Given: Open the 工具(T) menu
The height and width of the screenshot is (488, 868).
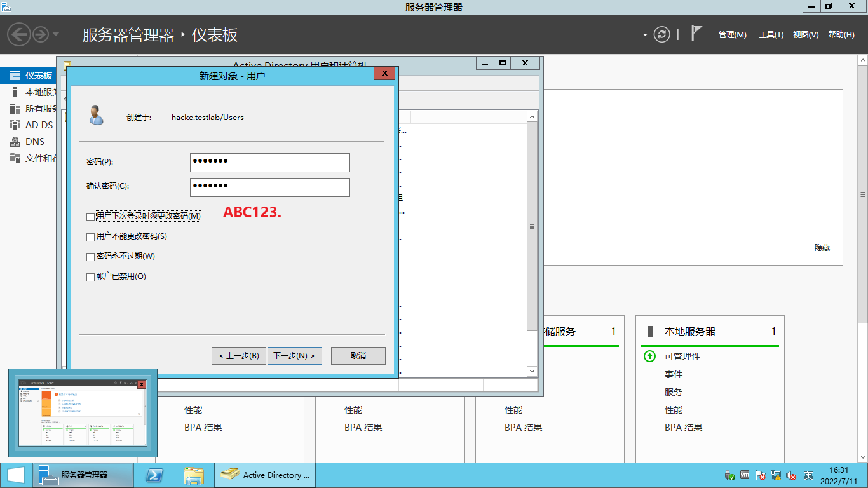Looking at the screenshot, I should click(x=771, y=34).
